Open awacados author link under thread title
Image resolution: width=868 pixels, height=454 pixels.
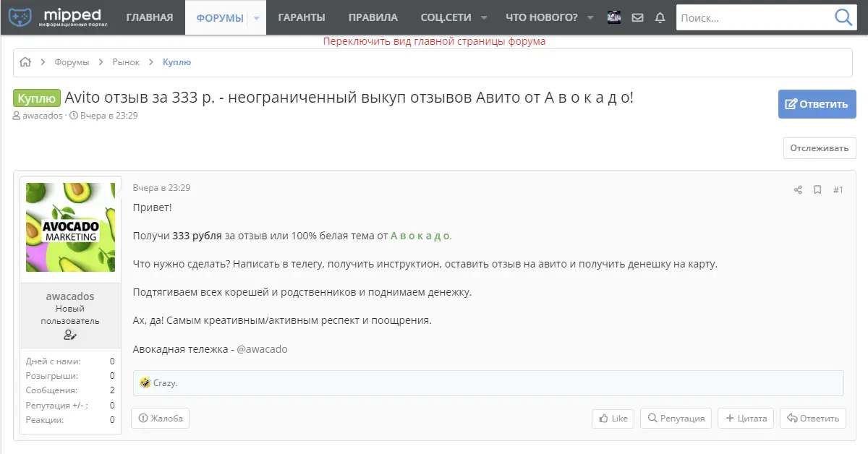tap(43, 116)
